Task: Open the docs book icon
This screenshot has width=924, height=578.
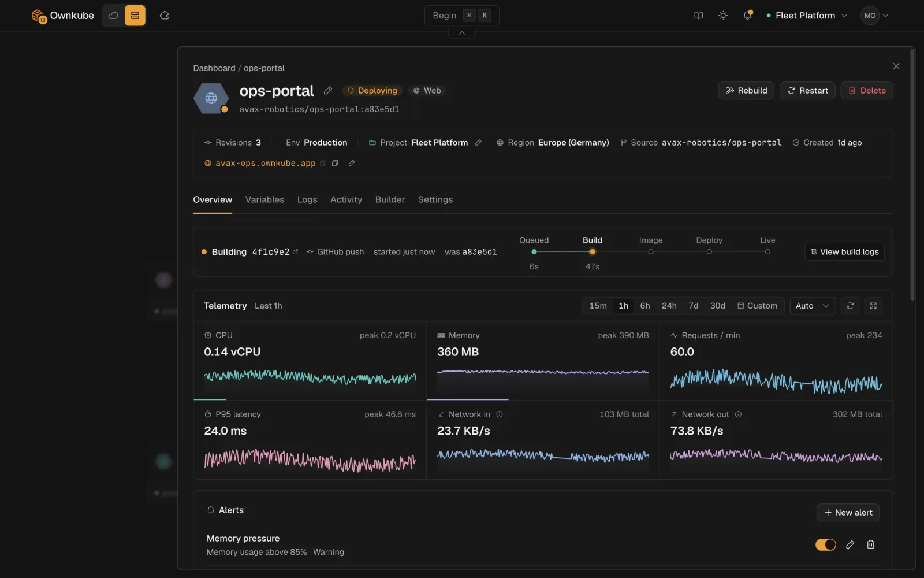Action: 699,16
